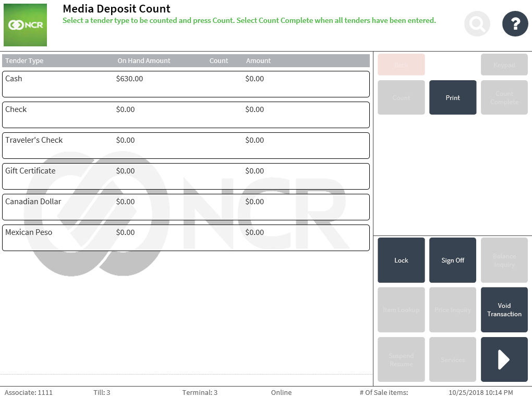
Task: Select the Check tender row
Action: tap(186, 115)
